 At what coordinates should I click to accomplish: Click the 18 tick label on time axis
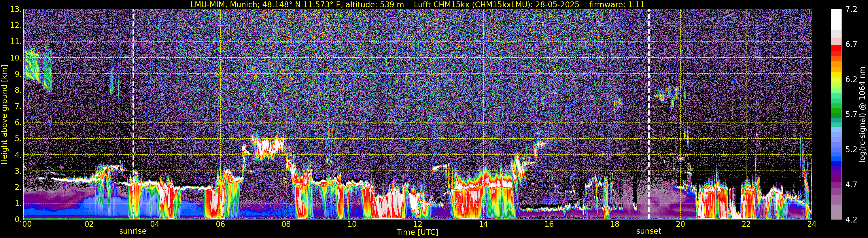pyautogui.click(x=614, y=224)
